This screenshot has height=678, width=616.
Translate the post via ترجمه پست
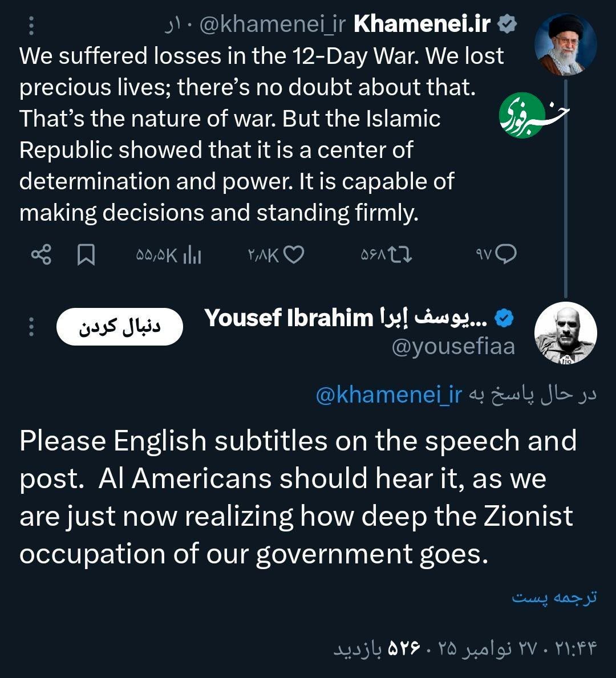click(x=554, y=597)
